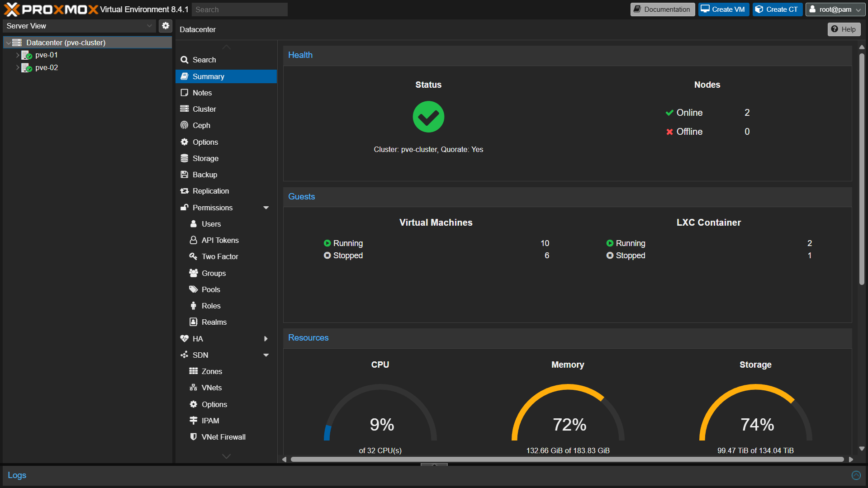
Task: Select the Summary menu item
Action: [226, 76]
